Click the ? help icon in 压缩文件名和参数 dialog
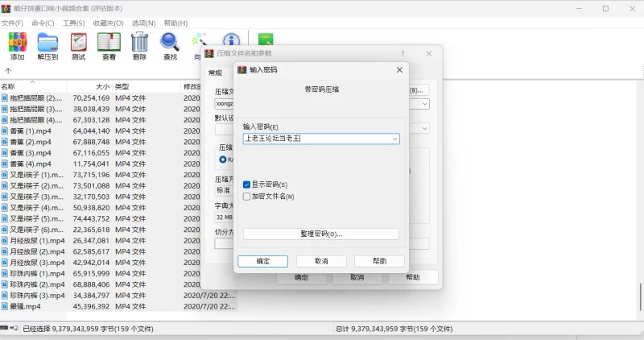The height and width of the screenshot is (340, 644). 403,53
